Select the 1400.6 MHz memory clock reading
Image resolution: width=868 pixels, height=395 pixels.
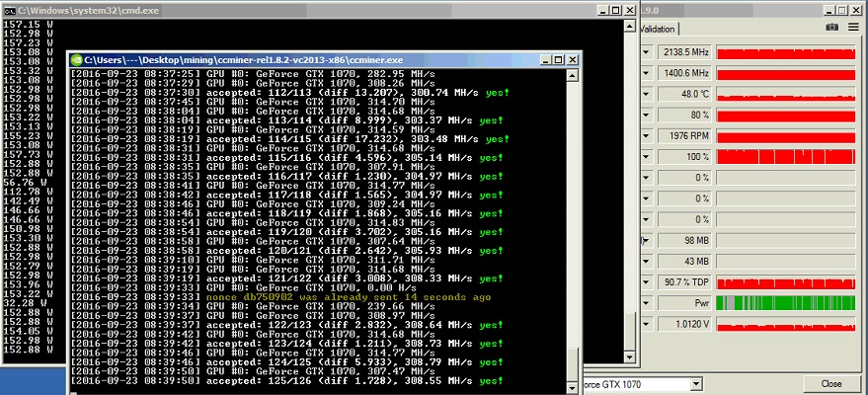[684, 74]
